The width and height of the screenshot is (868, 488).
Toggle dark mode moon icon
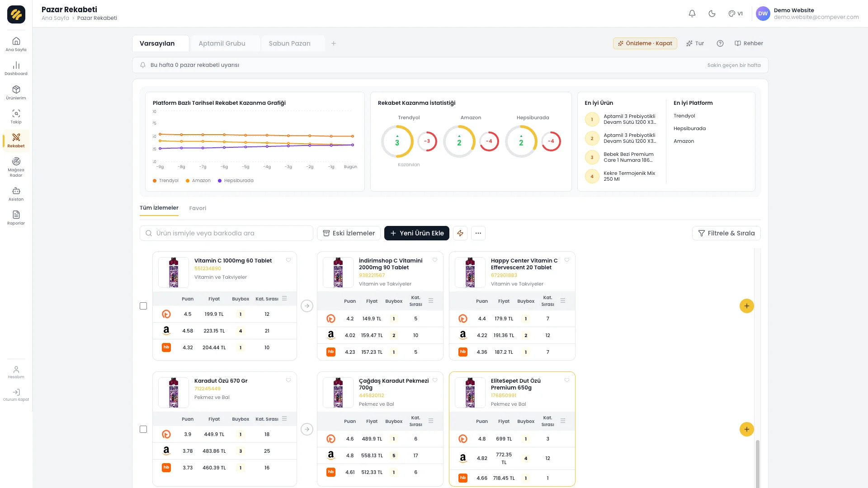(x=712, y=14)
